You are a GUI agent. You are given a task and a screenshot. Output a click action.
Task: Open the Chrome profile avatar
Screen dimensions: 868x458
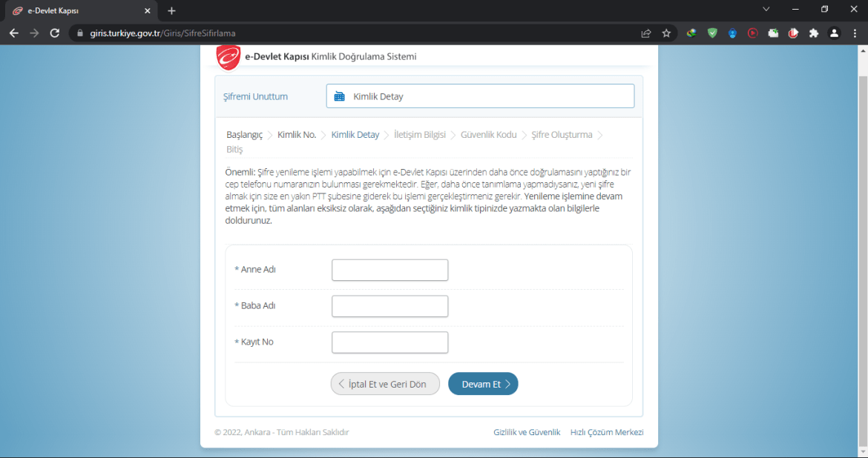pyautogui.click(x=834, y=33)
